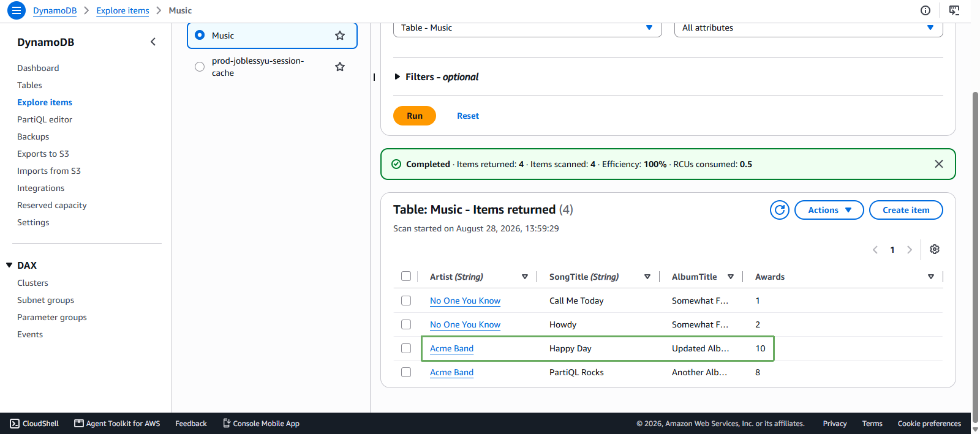Go to Explore items breadcrumb link
The width and height of the screenshot is (980, 434).
[123, 10]
